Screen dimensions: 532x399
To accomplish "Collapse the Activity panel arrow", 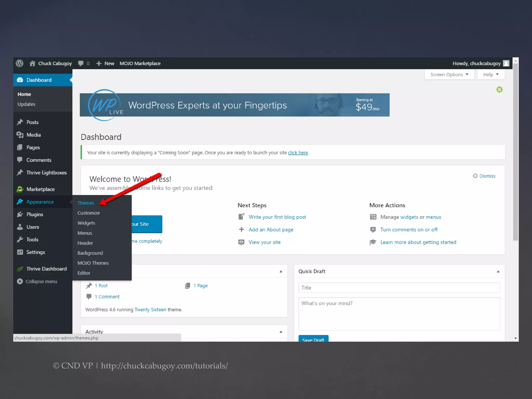I will click(x=281, y=332).
